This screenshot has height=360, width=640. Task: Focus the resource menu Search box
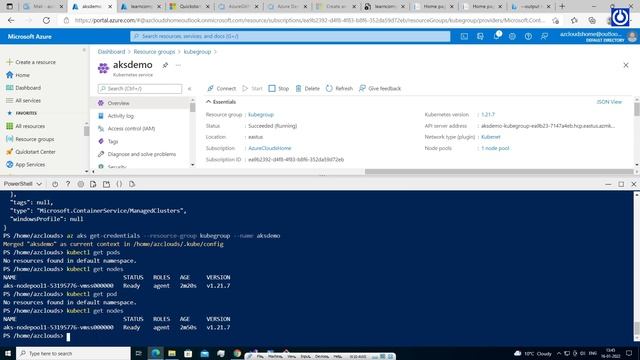tap(140, 89)
